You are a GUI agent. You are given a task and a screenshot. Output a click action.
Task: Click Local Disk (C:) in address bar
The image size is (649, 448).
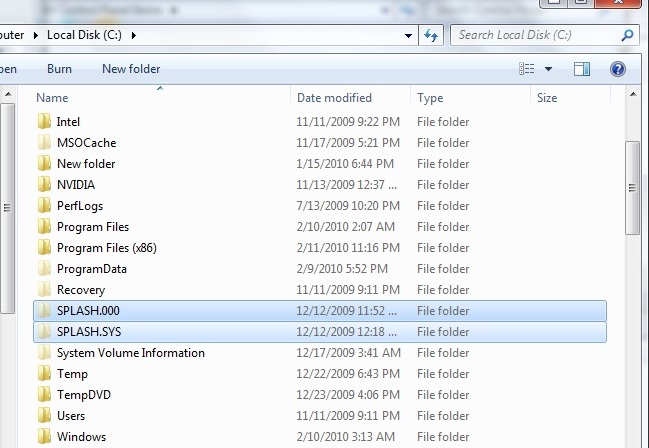pyautogui.click(x=84, y=35)
